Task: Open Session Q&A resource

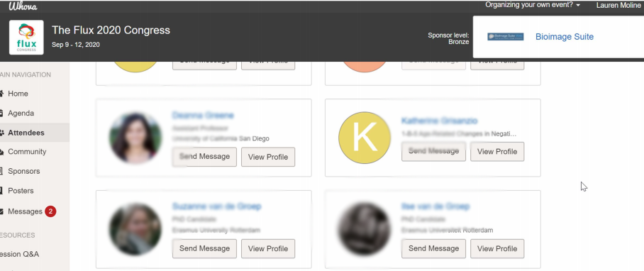Action: tap(20, 254)
